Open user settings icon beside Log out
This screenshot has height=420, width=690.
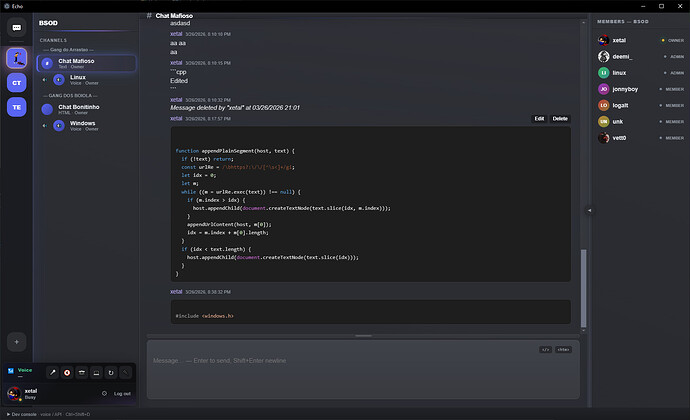coord(104,393)
